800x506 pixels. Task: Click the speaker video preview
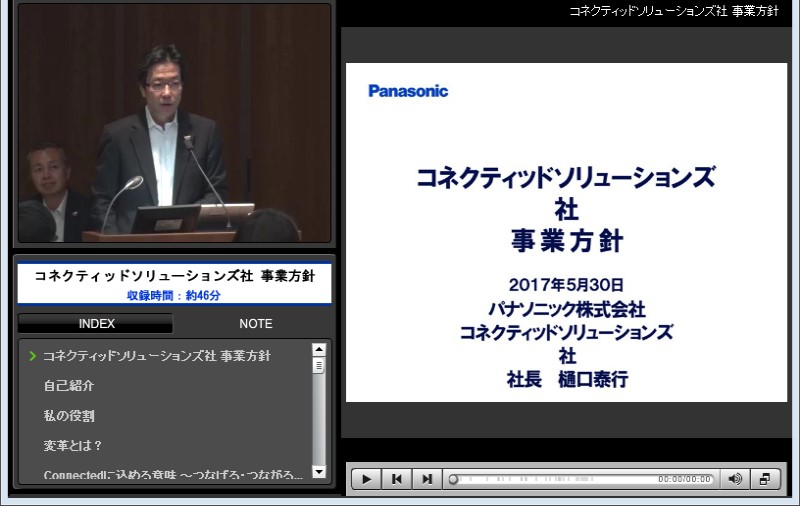[x=174, y=122]
